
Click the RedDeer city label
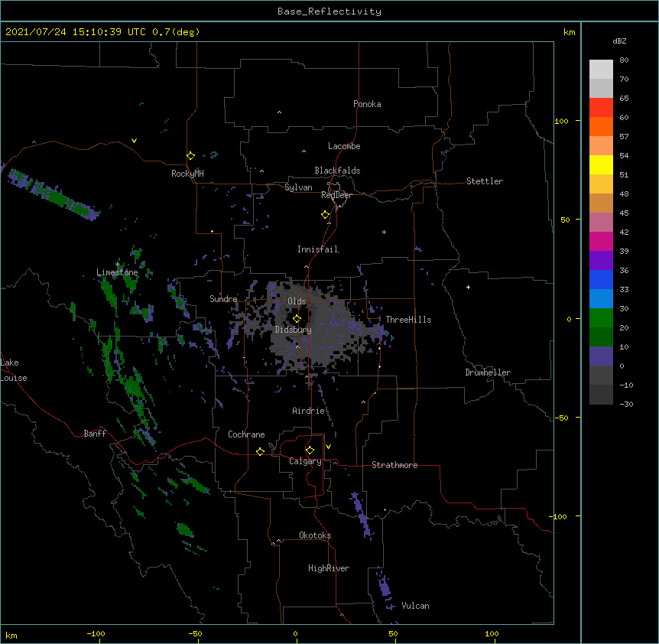click(x=336, y=195)
